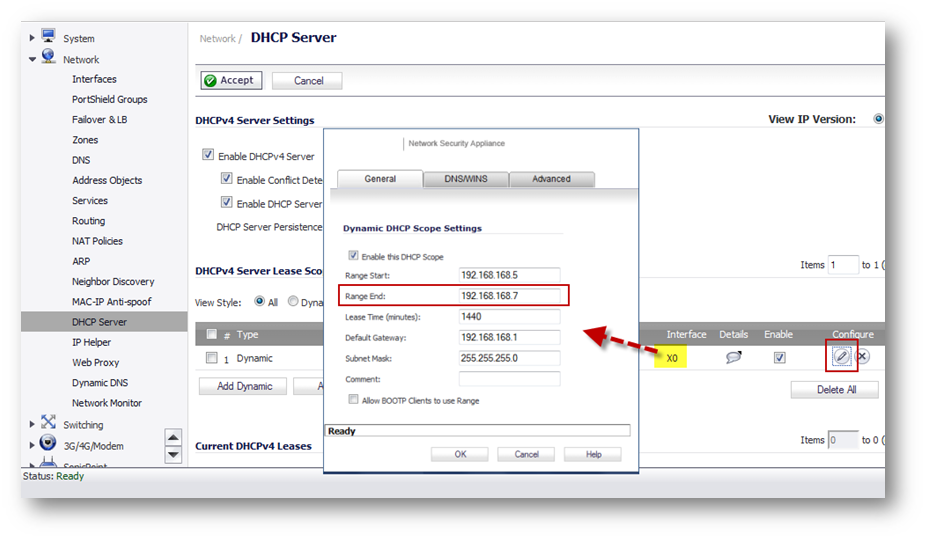This screenshot has height=540, width=927.
Task: Click the Accept button
Action: (x=231, y=81)
